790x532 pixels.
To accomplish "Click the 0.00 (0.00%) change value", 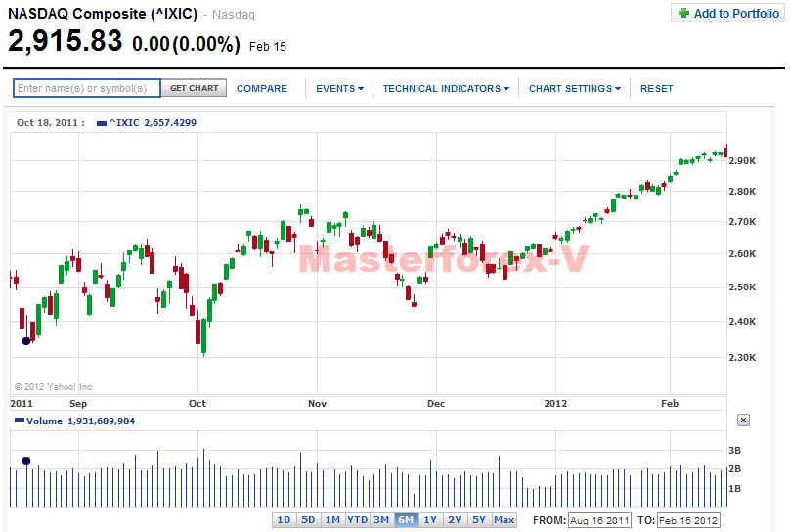I will click(x=186, y=44).
